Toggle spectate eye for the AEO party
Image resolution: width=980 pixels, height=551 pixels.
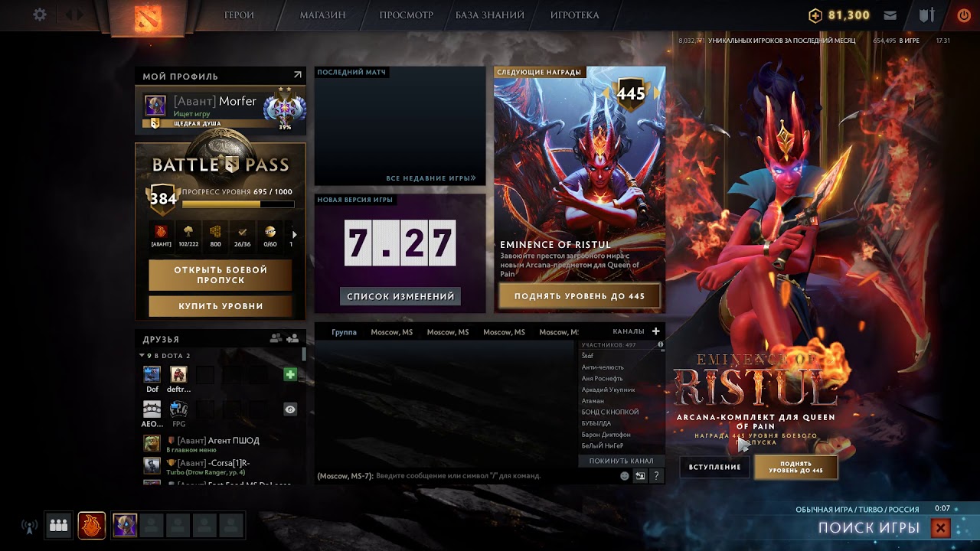(x=290, y=409)
